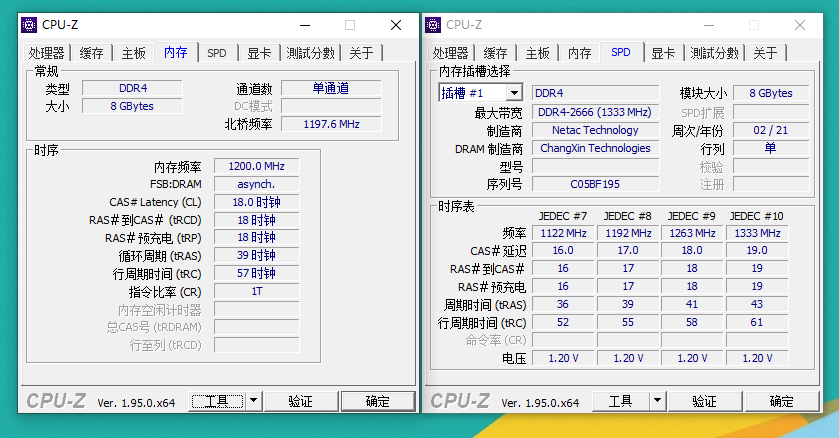Screen dimensions: 839x438
Task: Switch to the 处理器 tab in the left window
Action: [46, 53]
